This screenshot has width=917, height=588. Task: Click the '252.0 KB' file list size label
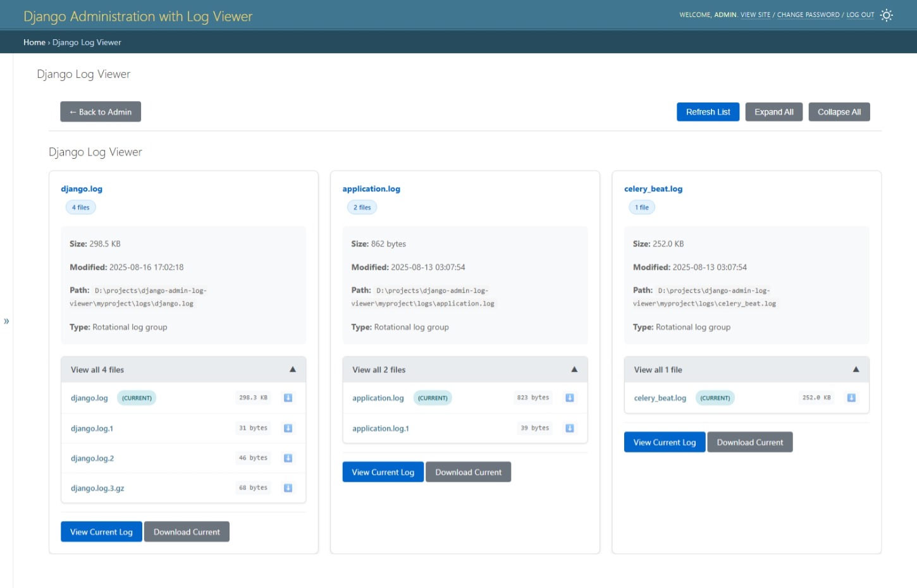coord(816,398)
